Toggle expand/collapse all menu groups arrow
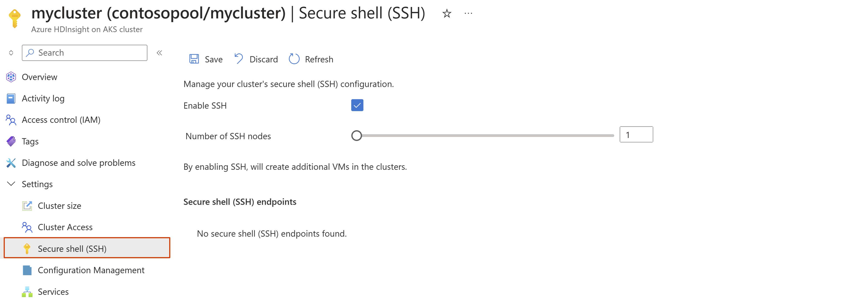Screen dimensions: 868x305 [x=11, y=53]
